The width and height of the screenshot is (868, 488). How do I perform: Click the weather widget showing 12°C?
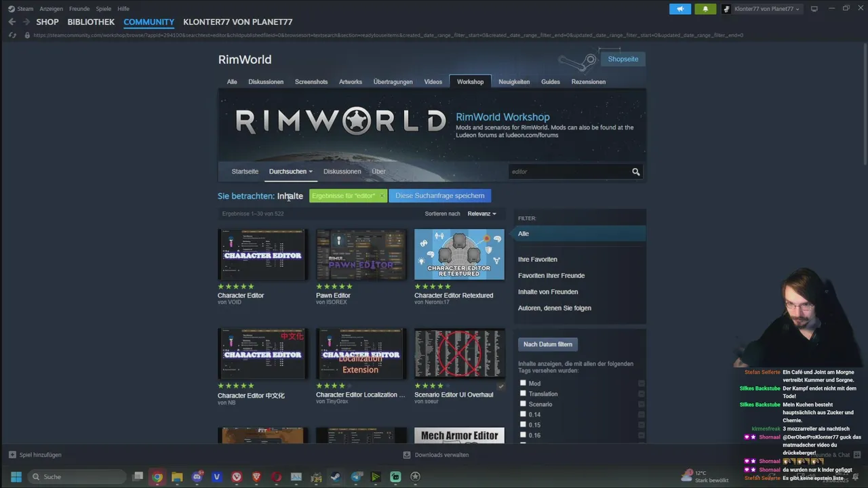pyautogui.click(x=705, y=476)
